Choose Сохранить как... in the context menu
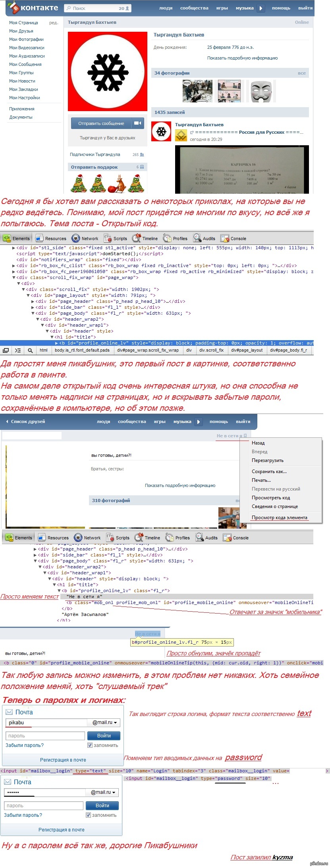This screenshot has height=868, width=330. (269, 472)
